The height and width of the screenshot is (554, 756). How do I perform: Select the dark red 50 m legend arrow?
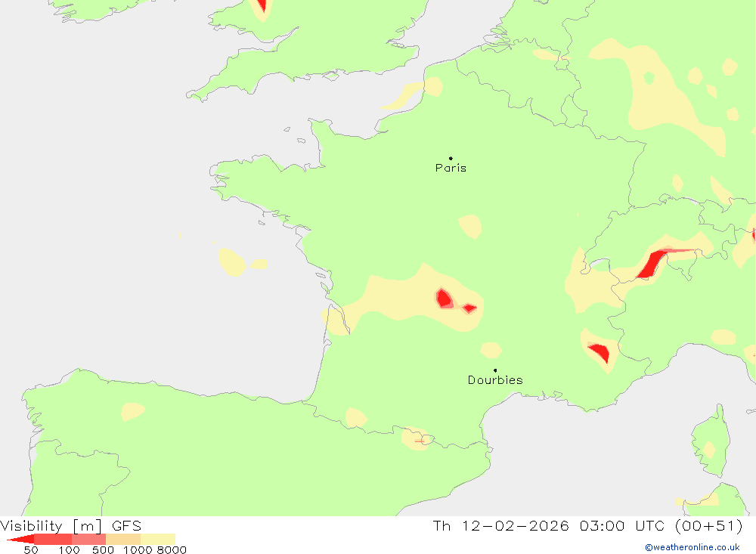click(20, 539)
